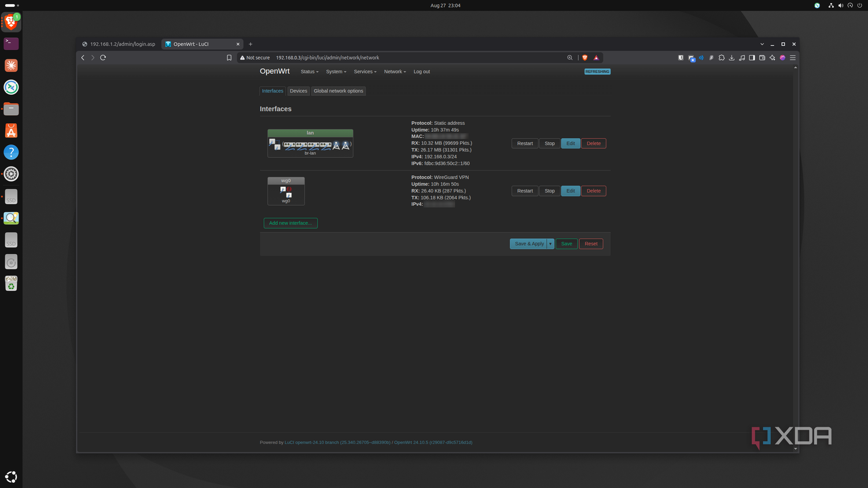Open the browser profile avatar
Image resolution: width=868 pixels, height=488 pixels.
click(x=782, y=58)
